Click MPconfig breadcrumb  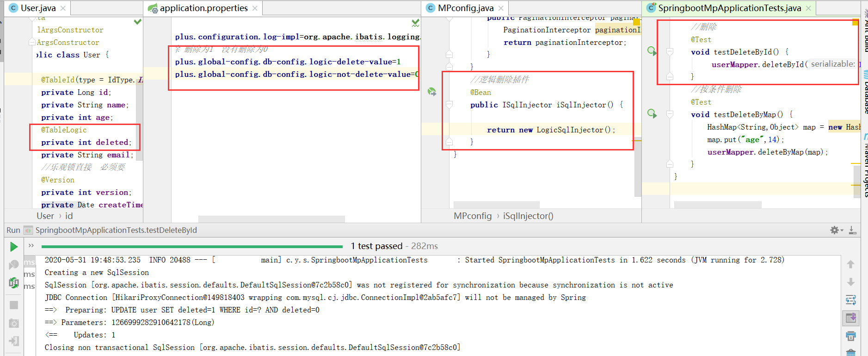473,216
